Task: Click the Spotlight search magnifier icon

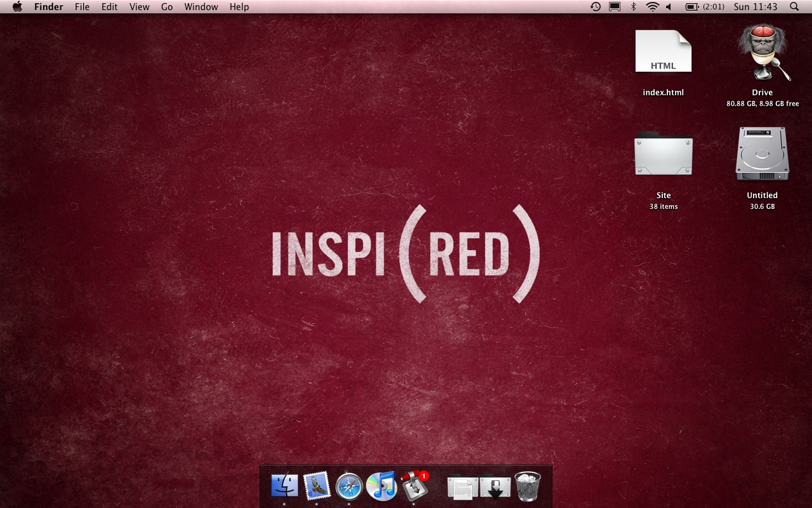Action: [x=794, y=7]
